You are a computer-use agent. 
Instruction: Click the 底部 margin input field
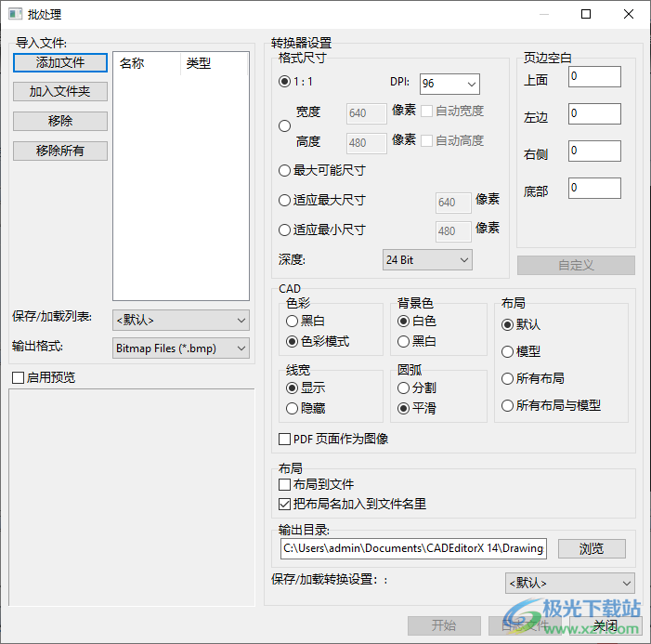click(594, 188)
